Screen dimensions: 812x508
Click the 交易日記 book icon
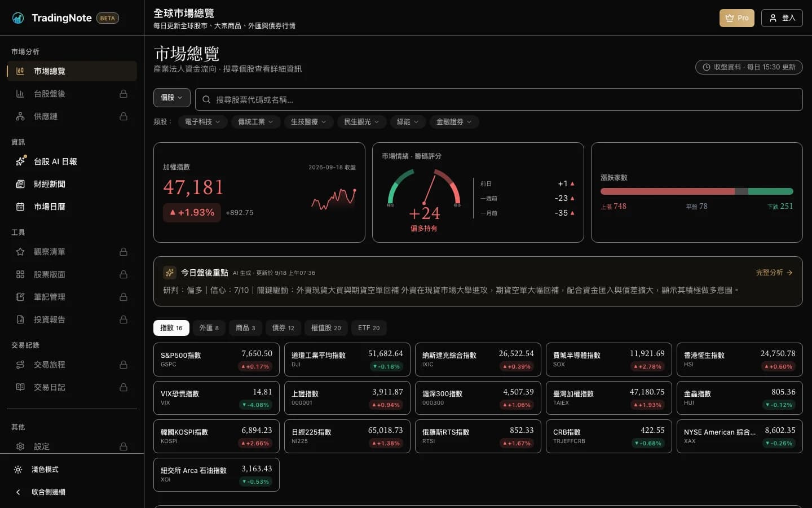pos(20,387)
